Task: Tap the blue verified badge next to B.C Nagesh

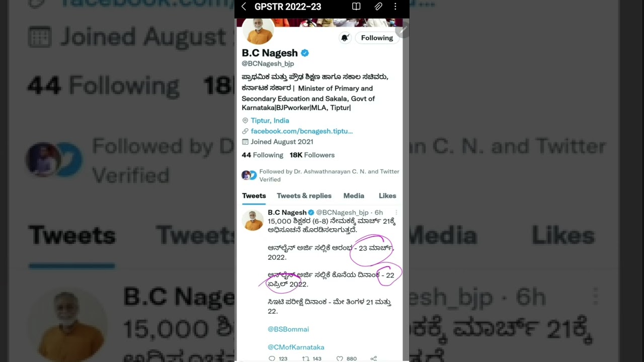Action: pyautogui.click(x=305, y=53)
